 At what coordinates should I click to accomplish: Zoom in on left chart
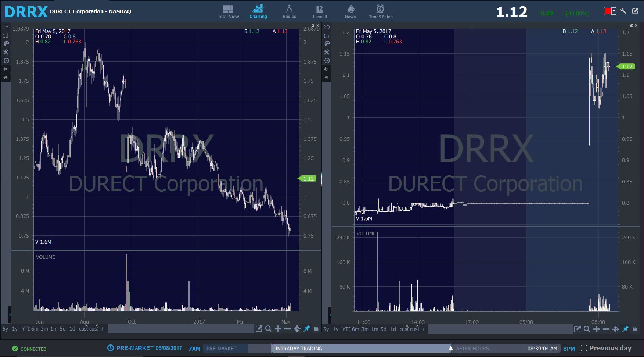pyautogui.click(x=278, y=329)
